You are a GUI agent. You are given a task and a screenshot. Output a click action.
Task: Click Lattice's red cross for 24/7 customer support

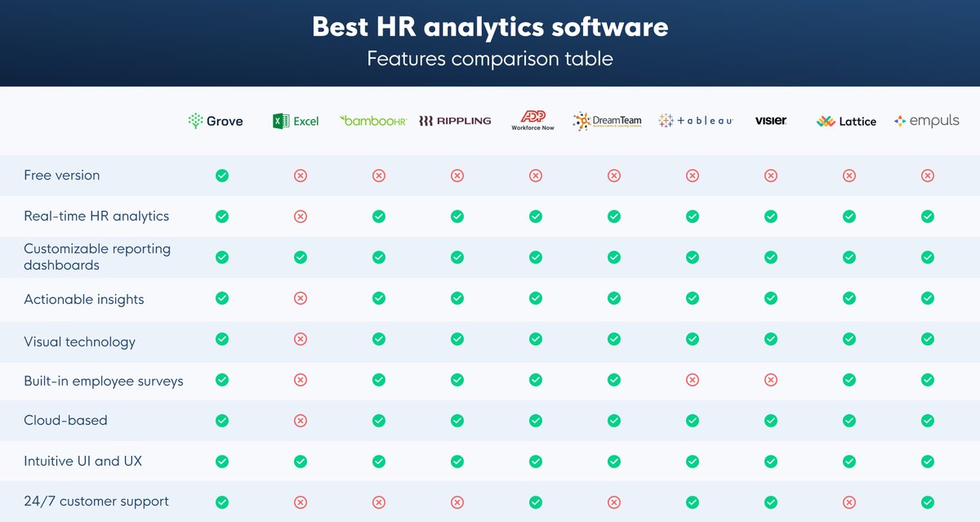pyautogui.click(x=849, y=502)
